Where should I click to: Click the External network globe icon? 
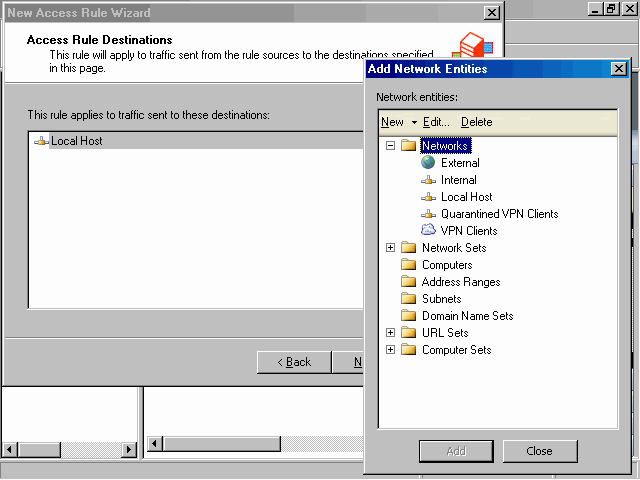[428, 163]
